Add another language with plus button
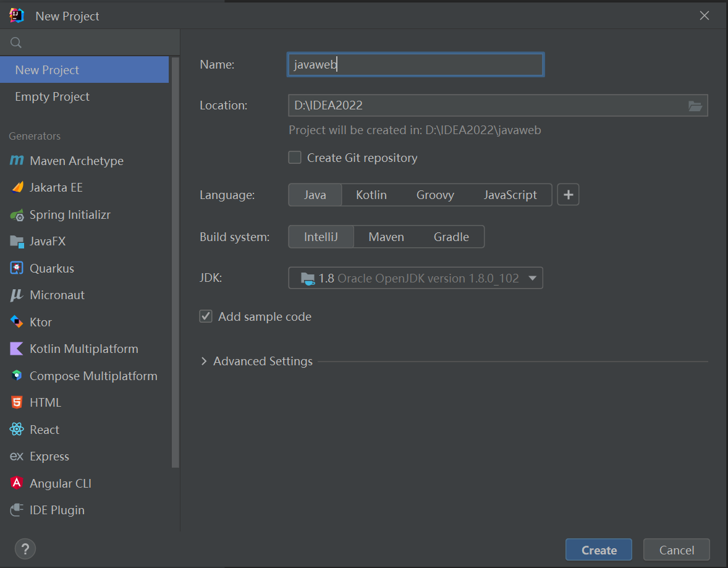The height and width of the screenshot is (568, 728). 569,195
